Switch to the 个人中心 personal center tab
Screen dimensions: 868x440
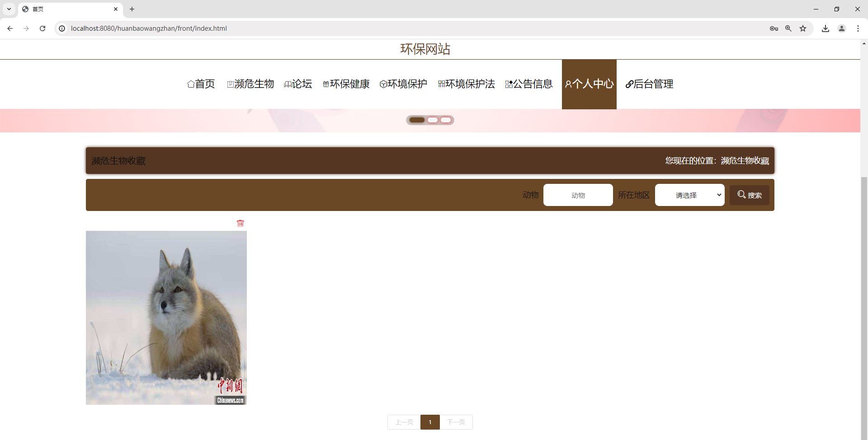589,84
